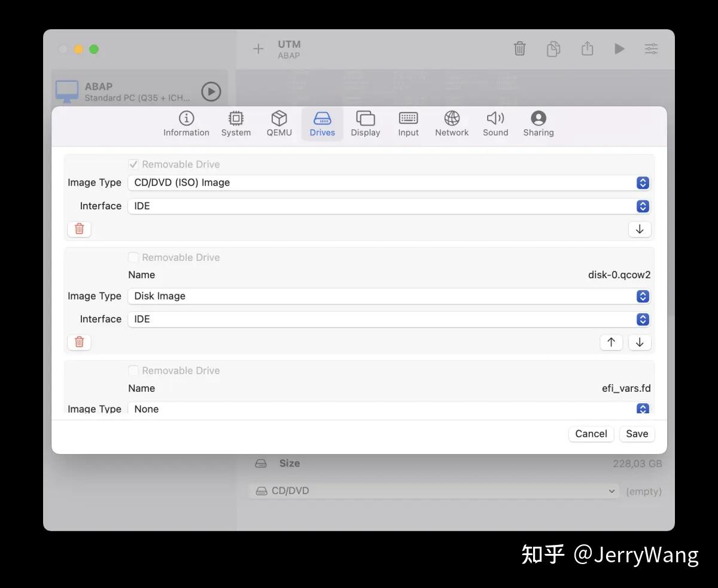Clone the VM with the copy icon
Image resolution: width=718 pixels, height=588 pixels.
[553, 48]
